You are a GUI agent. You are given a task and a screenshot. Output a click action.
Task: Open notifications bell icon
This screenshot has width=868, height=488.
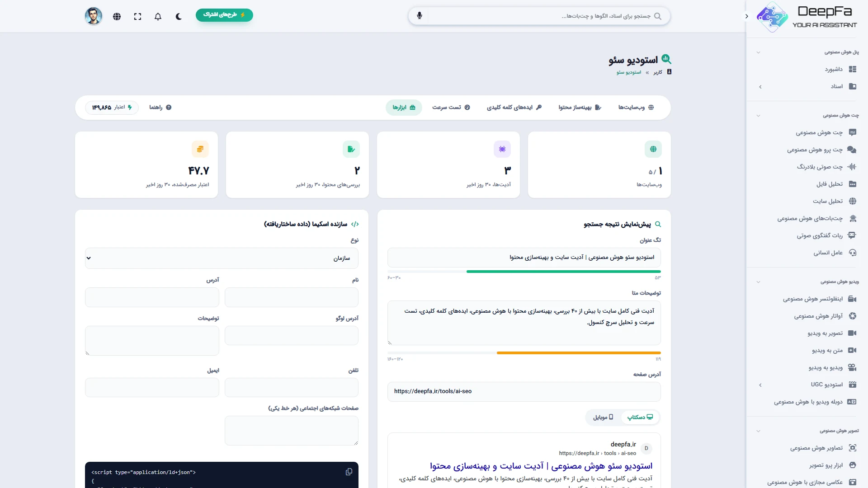tap(158, 16)
